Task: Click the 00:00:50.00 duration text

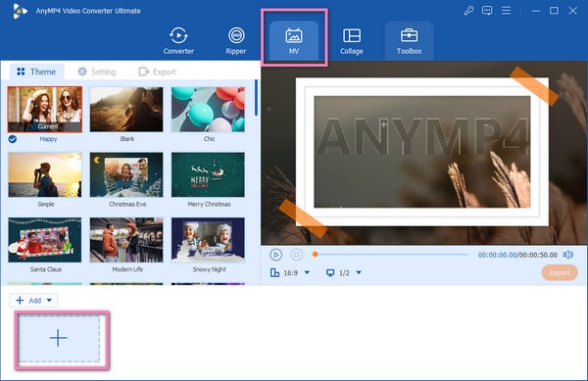Action: pyautogui.click(x=538, y=255)
